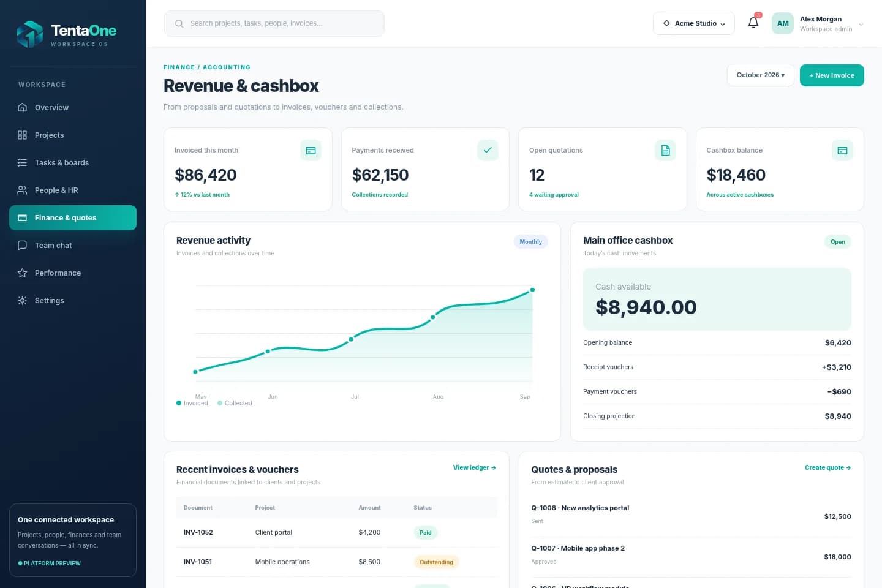Click the Payments received checkmark icon
The height and width of the screenshot is (588, 882).
click(488, 150)
